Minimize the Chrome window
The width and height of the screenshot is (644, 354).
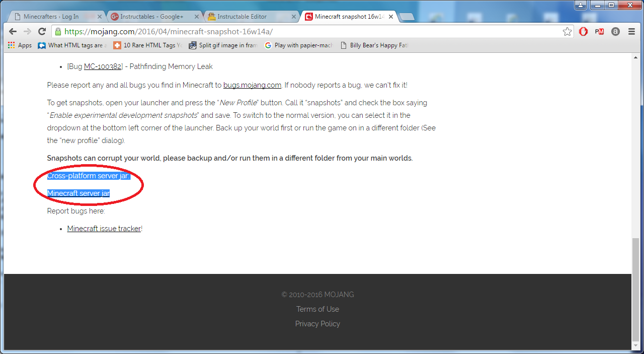tap(597, 5)
